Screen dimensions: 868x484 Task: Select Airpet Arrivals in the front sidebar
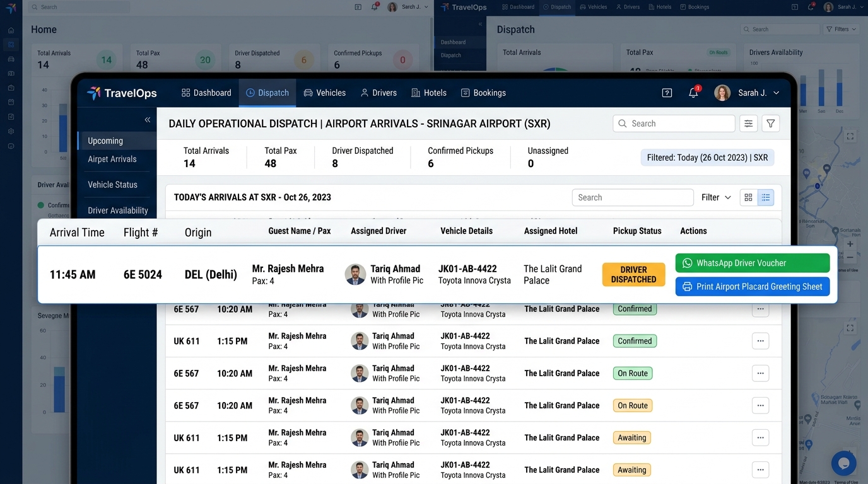[112, 159]
